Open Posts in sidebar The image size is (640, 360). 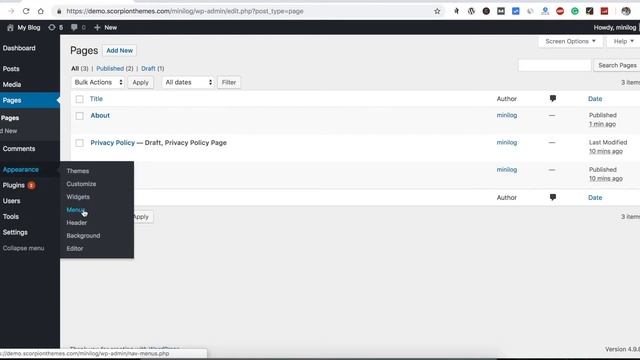click(11, 69)
